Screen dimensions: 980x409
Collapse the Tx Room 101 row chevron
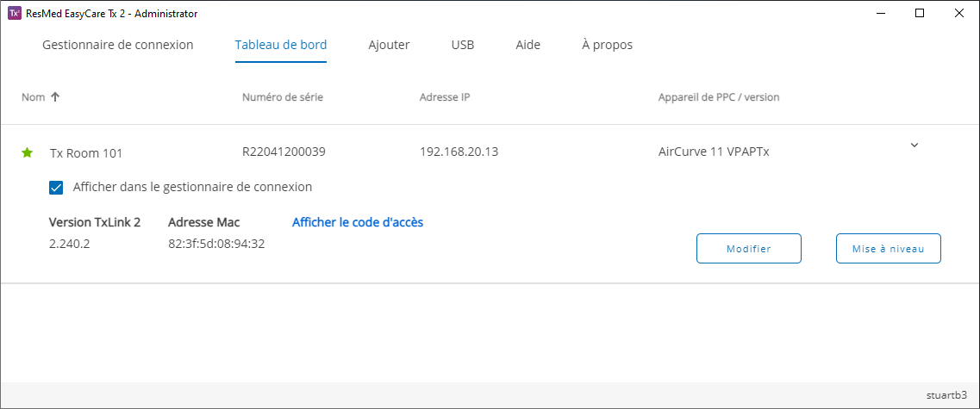click(x=914, y=145)
